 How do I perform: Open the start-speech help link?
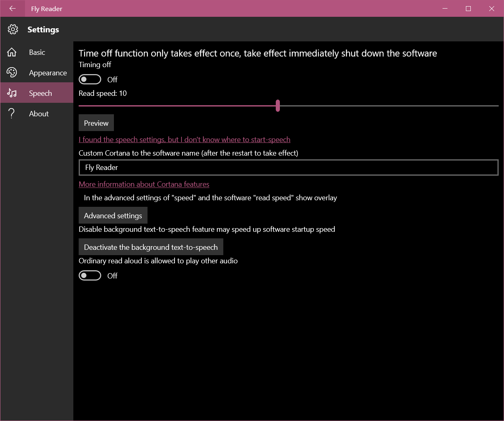(184, 139)
